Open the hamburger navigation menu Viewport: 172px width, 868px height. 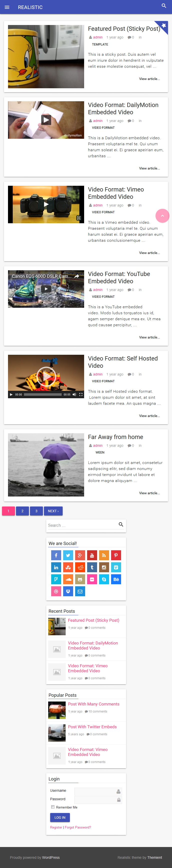pos(7,7)
